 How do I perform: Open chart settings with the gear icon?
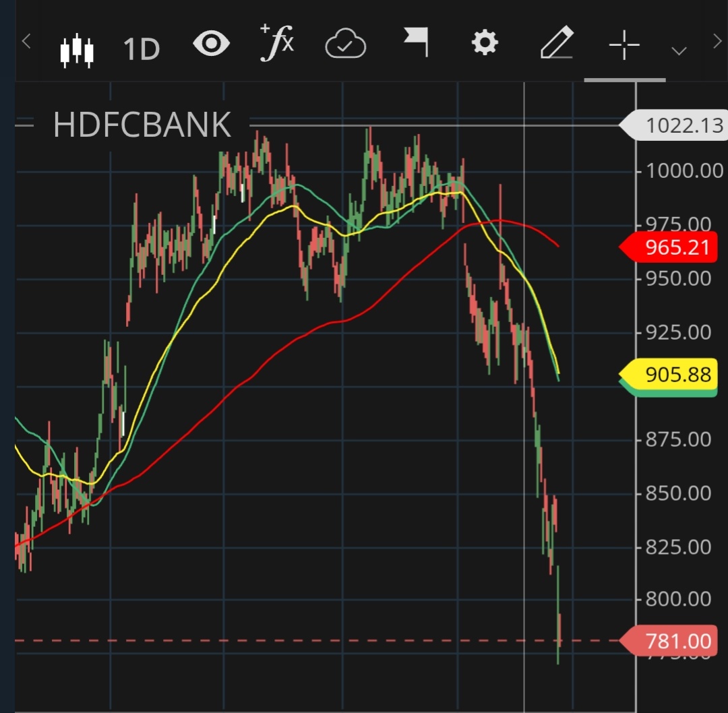485,43
